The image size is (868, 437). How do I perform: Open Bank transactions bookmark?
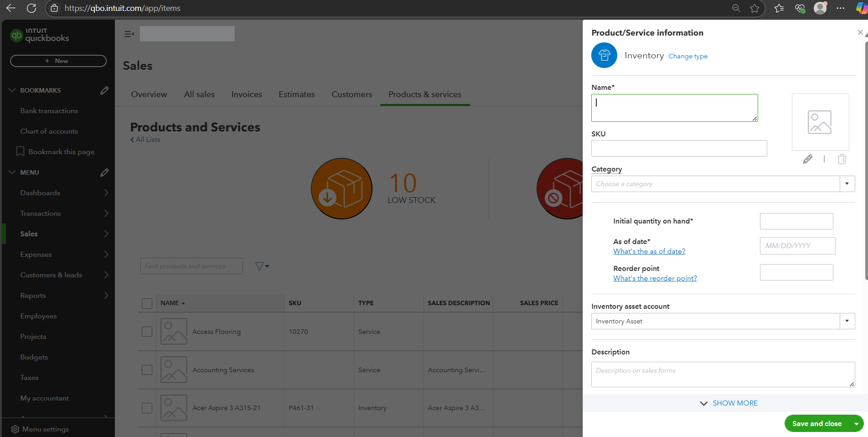coord(49,111)
